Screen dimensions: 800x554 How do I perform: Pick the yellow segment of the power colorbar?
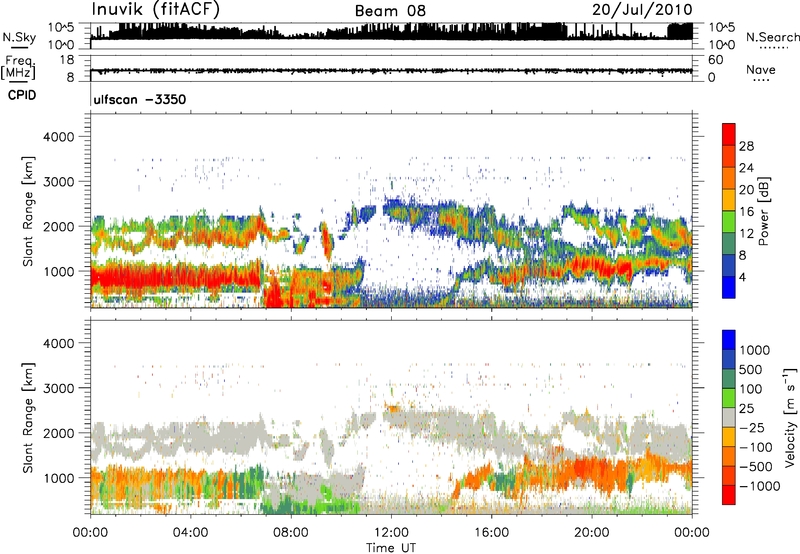pyautogui.click(x=729, y=200)
